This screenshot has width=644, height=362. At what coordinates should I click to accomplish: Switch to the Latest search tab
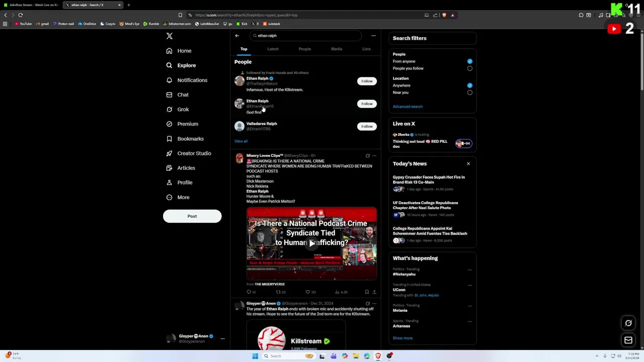(273, 49)
